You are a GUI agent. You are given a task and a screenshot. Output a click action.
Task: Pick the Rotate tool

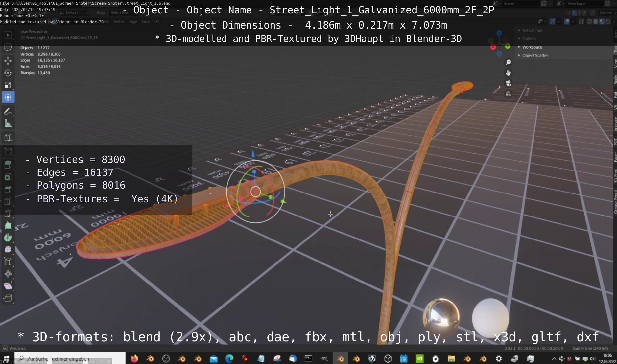(x=8, y=73)
